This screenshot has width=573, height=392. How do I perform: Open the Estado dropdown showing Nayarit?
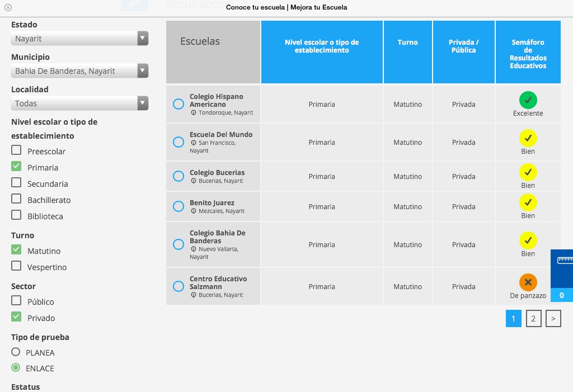tap(79, 39)
